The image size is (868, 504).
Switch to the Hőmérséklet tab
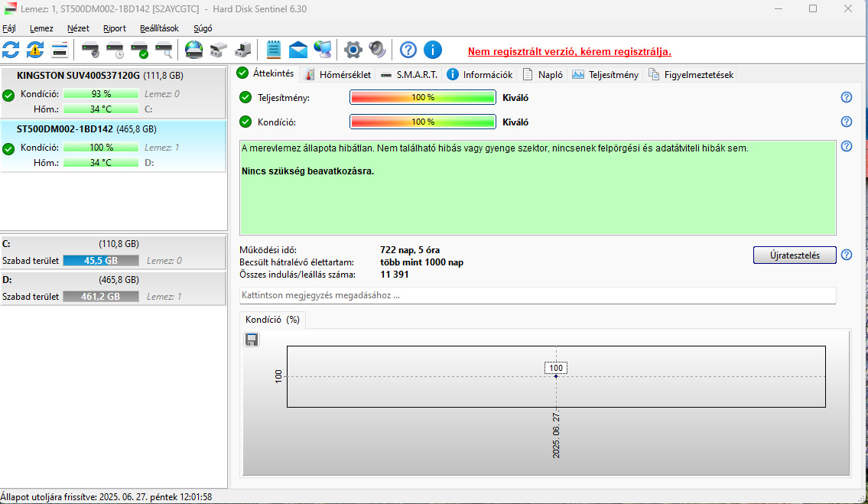point(338,75)
